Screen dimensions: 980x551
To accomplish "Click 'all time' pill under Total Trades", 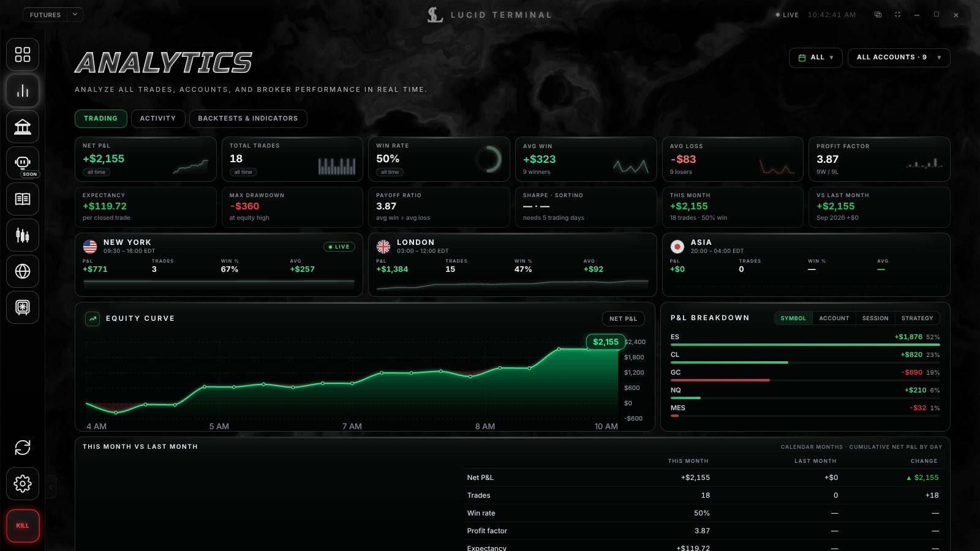I will pos(243,173).
